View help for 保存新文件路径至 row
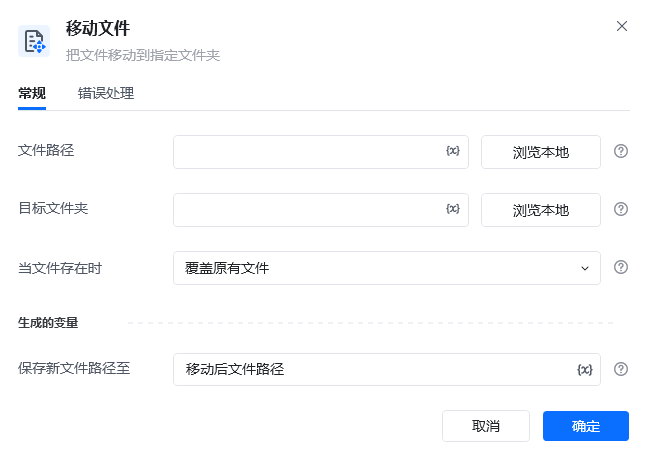Screen dimensions: 648x461 point(621,369)
